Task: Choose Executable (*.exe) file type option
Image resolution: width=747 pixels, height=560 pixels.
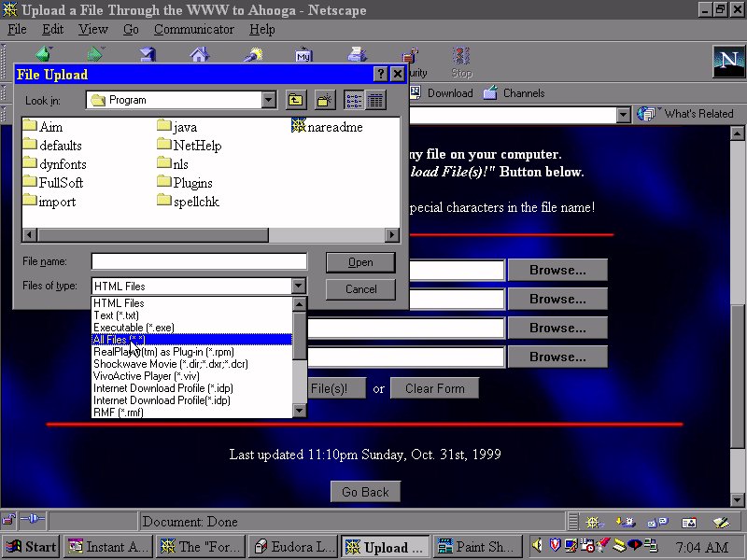Action: [134, 328]
